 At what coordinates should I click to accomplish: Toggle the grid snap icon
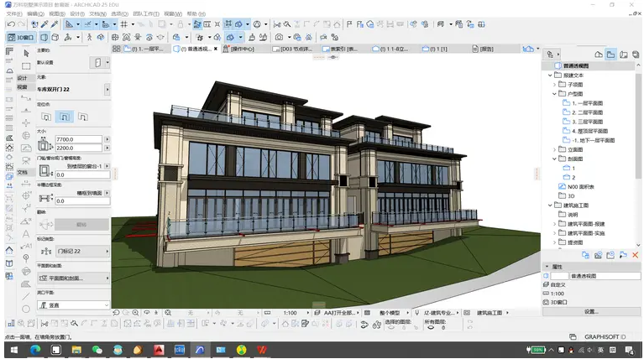[x=124, y=24]
